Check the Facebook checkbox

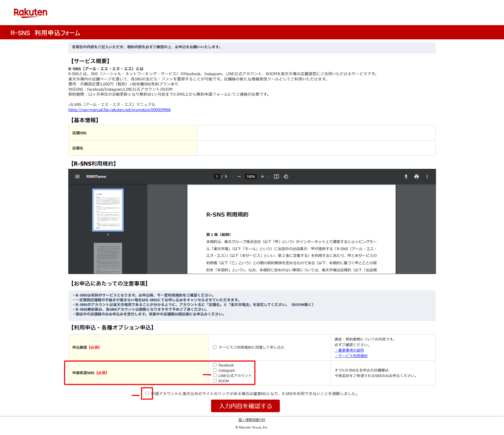(215, 365)
